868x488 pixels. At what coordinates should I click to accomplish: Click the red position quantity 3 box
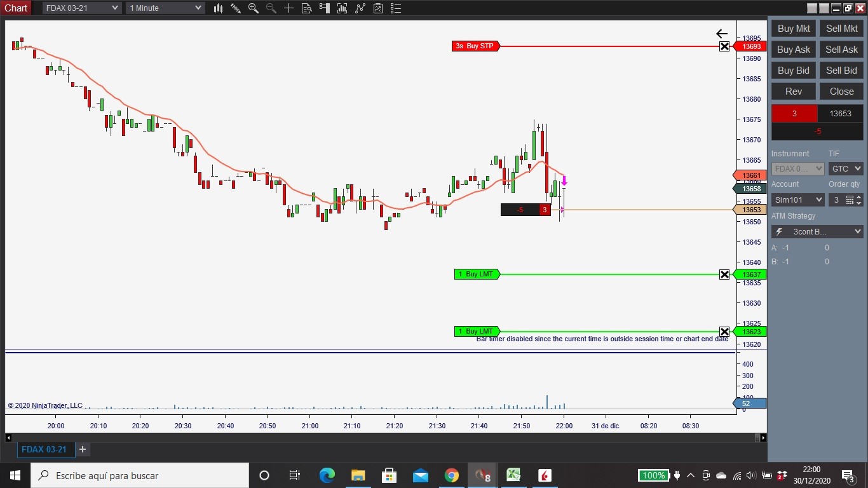pos(794,114)
